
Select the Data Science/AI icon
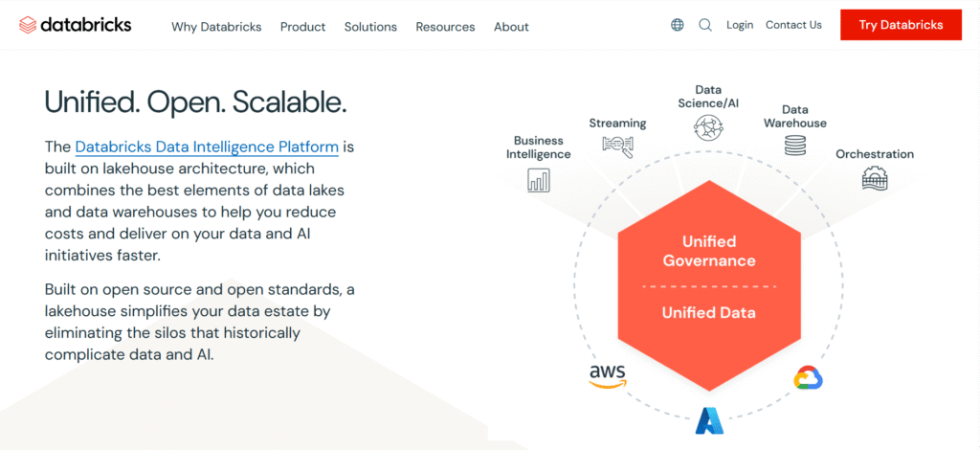pos(708,126)
